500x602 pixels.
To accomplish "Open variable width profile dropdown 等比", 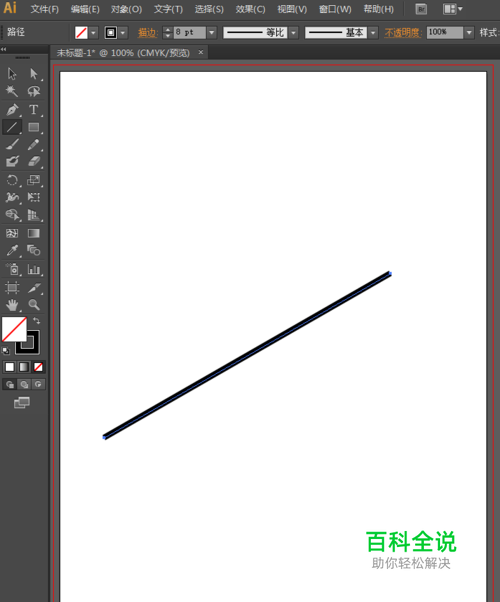I will (293, 33).
